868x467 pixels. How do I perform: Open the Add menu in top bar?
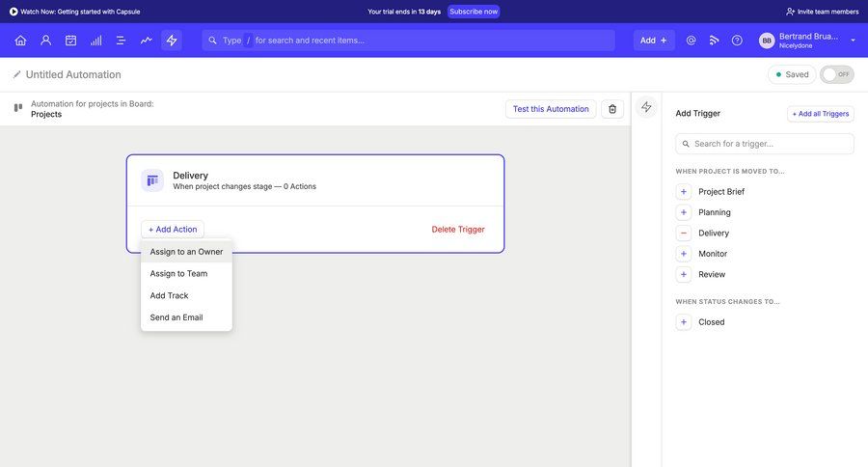(654, 41)
